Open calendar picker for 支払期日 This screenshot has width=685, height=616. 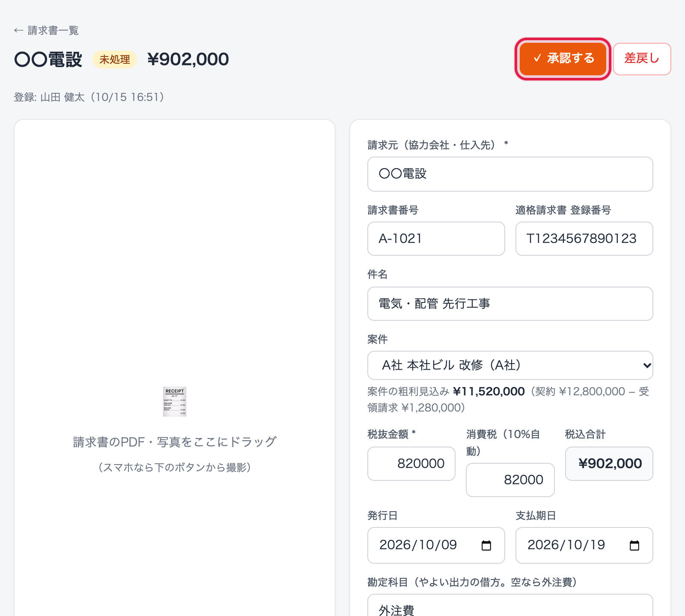point(634,545)
